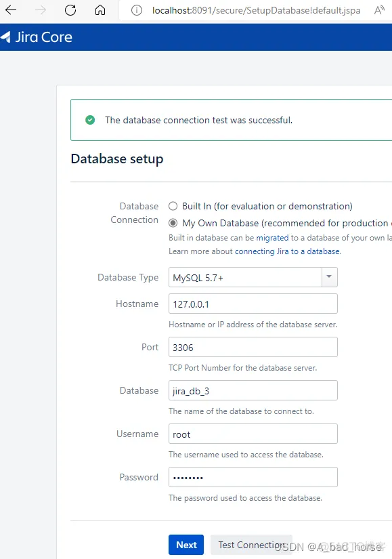392x559 pixels.
Task: Click the Read aloud icon
Action: coord(379,10)
